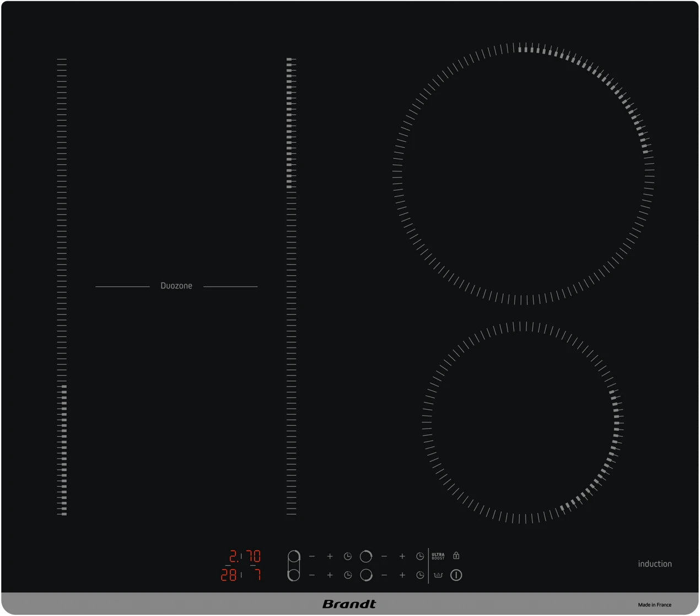The image size is (700, 616).
Task: Click the Brandt logo
Action: 349,604
